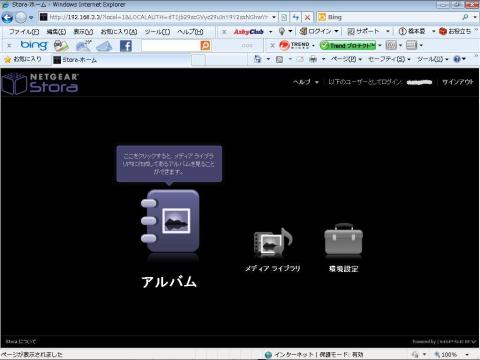Expand the ログイン toolbar dropdown
Image resolution: width=480 pixels, height=360 pixels.
(336, 31)
